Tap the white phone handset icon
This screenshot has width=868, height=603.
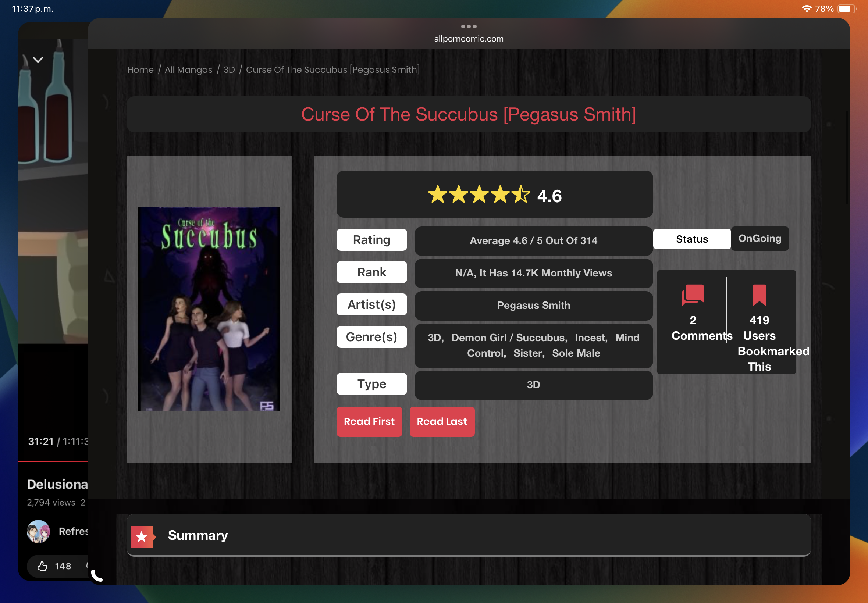[x=97, y=575]
